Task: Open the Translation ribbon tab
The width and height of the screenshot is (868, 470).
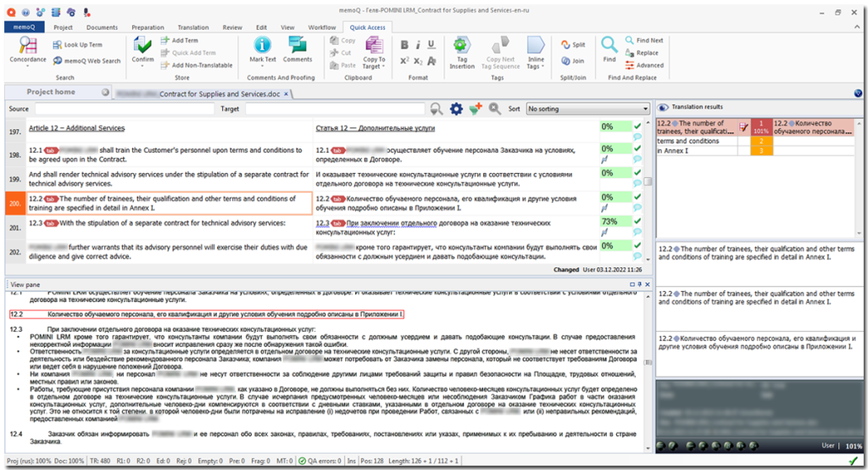Action: 193,28
